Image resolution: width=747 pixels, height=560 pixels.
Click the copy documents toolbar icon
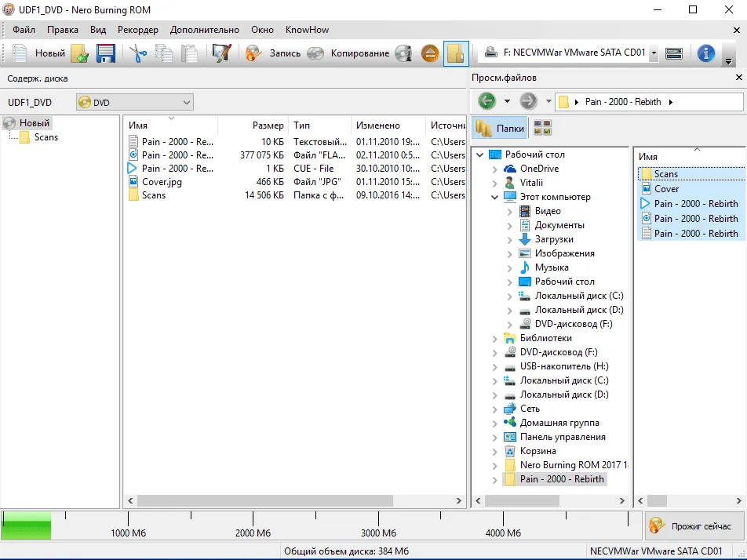coord(164,53)
